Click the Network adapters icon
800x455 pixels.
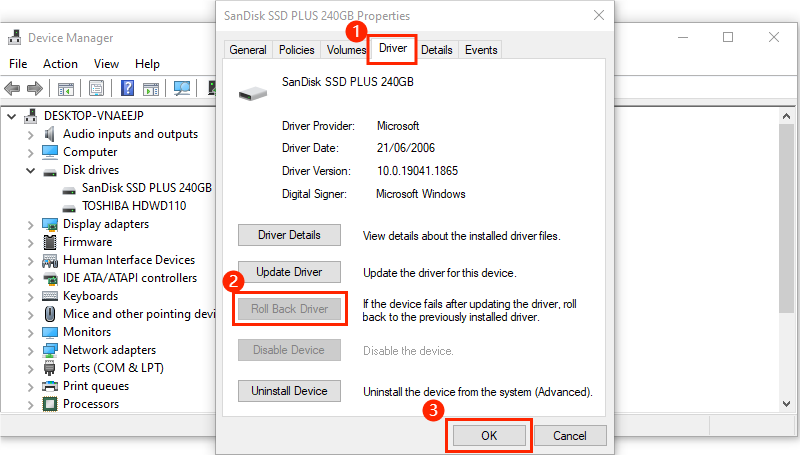point(50,350)
